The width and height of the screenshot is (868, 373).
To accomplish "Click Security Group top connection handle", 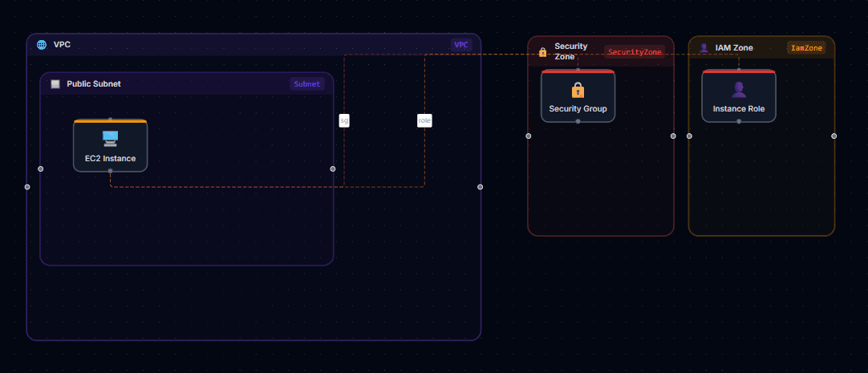I will tap(578, 70).
